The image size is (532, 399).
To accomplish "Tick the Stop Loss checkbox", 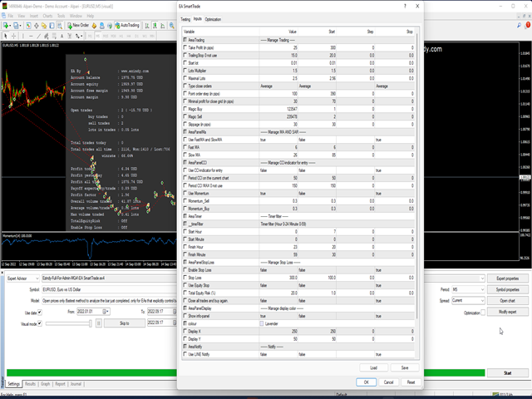I will pyautogui.click(x=185, y=278).
